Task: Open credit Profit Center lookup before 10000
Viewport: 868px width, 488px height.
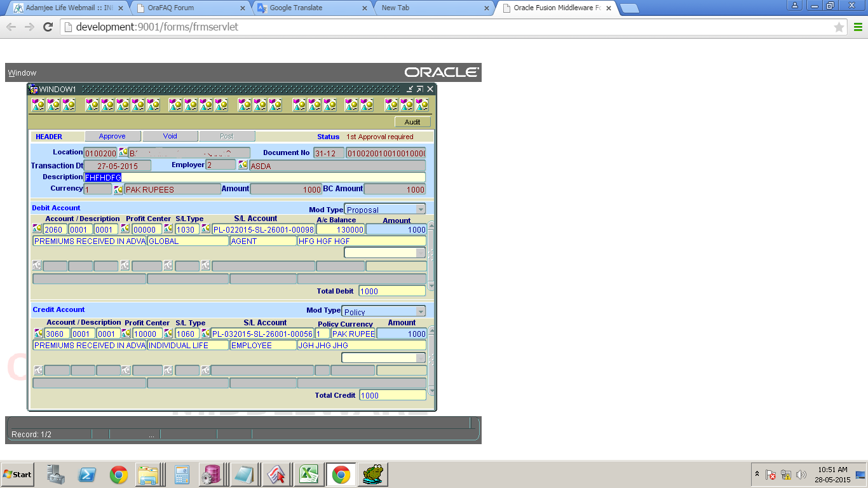Action: 126,334
